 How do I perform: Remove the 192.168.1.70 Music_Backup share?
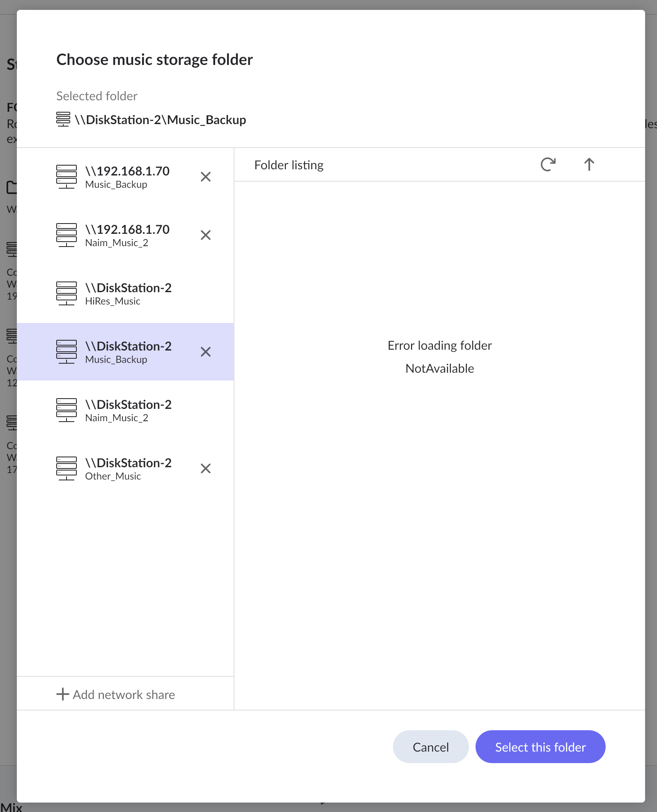point(205,177)
